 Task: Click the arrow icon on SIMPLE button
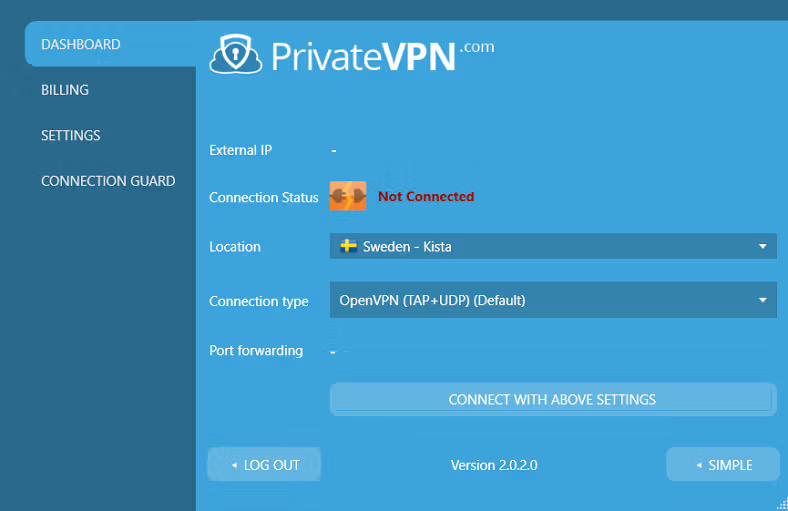(698, 465)
